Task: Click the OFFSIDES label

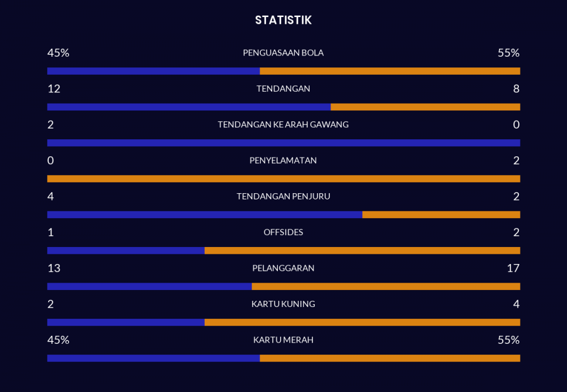Action: [x=283, y=232]
